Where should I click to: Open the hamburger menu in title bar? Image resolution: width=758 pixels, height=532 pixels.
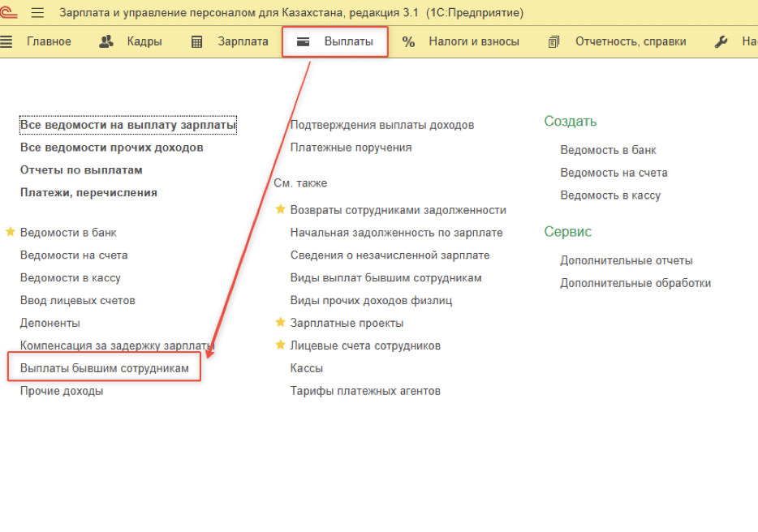pos(38,13)
